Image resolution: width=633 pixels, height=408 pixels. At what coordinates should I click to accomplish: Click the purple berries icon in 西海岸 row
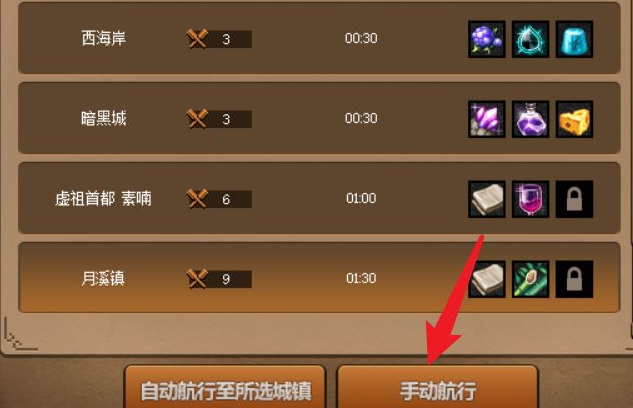point(486,39)
